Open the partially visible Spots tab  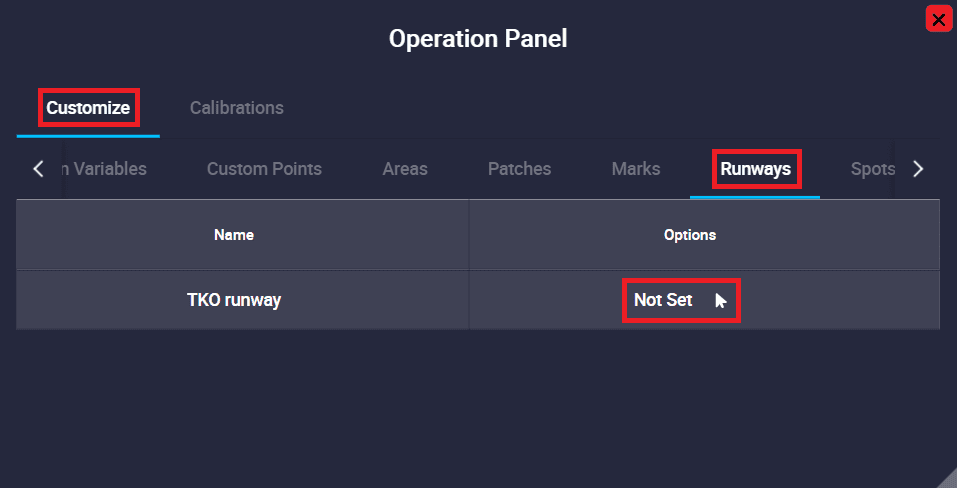(x=873, y=169)
